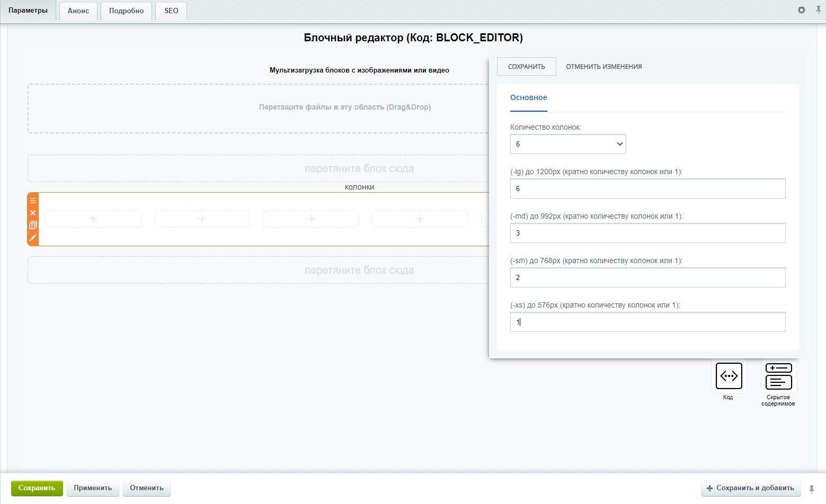The height and width of the screenshot is (504, 826).
Task: Switch to the Анонс tab
Action: tap(78, 11)
